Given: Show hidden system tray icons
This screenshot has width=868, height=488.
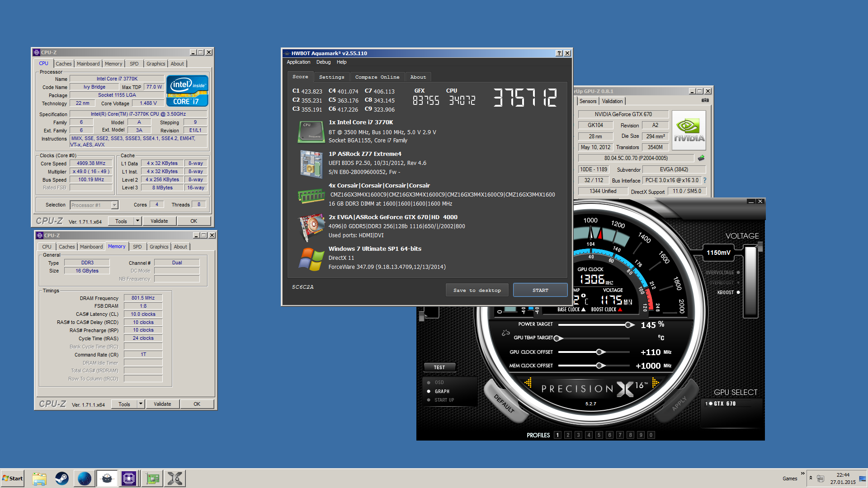Looking at the screenshot, I should point(811,478).
